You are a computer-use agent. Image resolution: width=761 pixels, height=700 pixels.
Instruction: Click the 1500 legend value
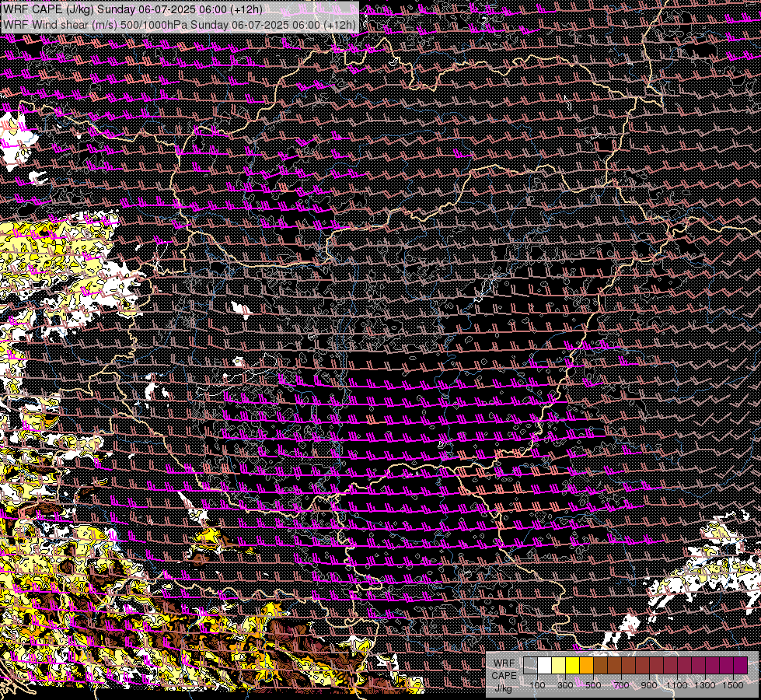[733, 685]
